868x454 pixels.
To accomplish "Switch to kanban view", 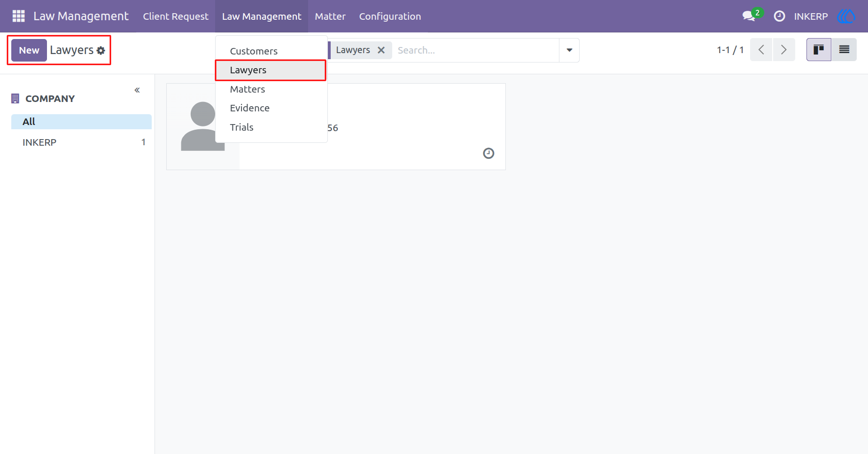I will pyautogui.click(x=819, y=50).
